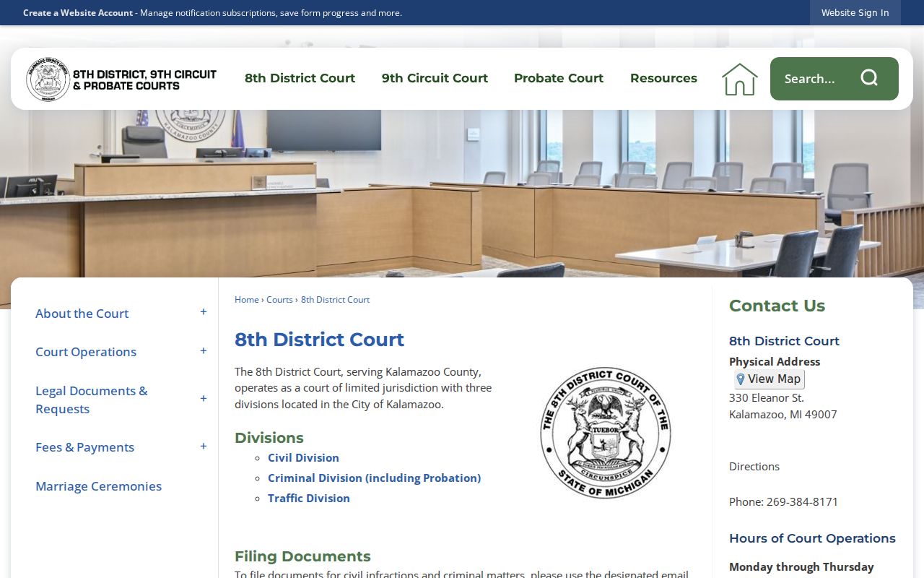Open the Criminal Division (including Probation) link
Screen dimensions: 924x578
coord(374,478)
